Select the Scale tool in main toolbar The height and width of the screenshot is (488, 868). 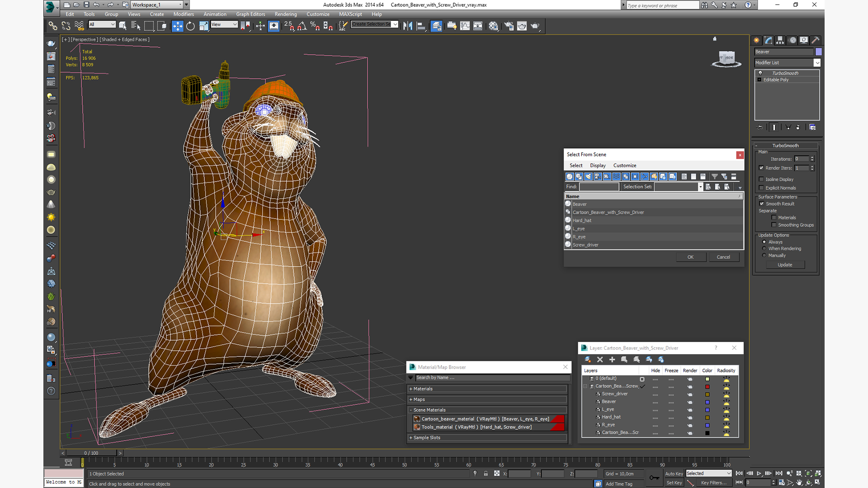203,26
